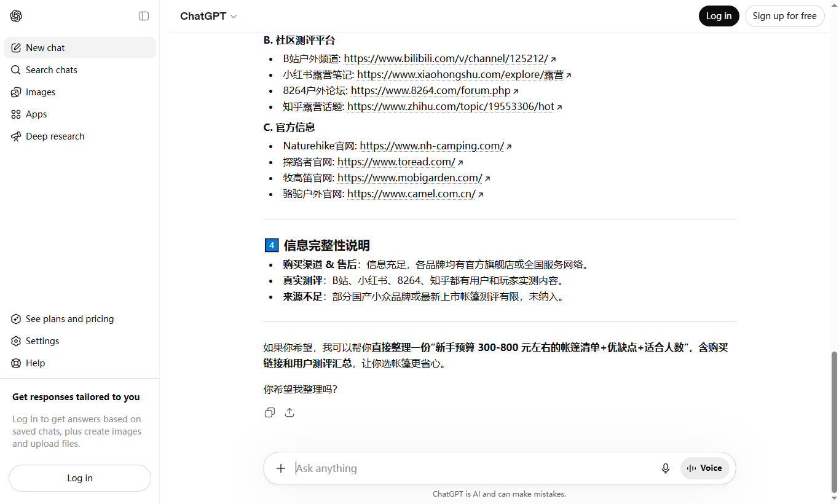Screen dimensions: 839x504
Task: Click the top-right Log in button
Action: coord(719,16)
